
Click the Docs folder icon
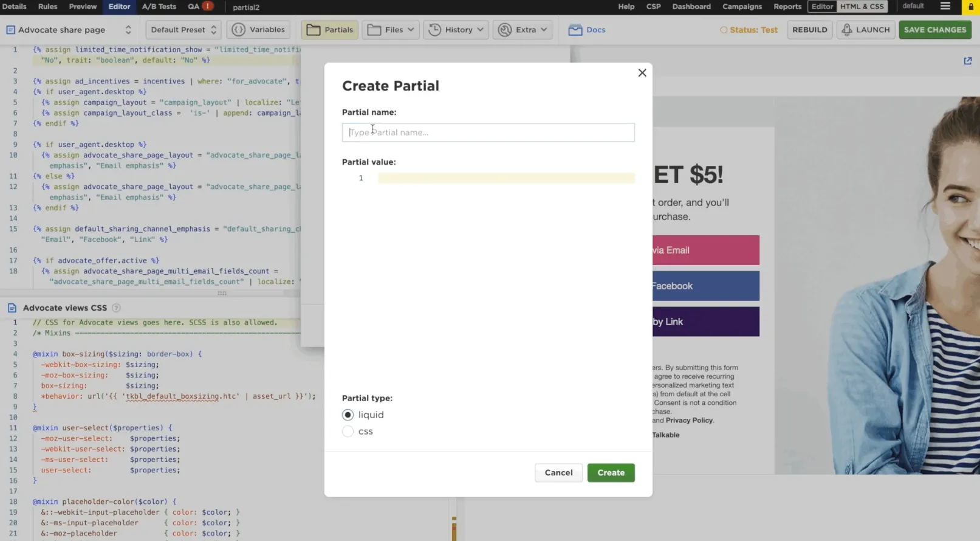[x=575, y=30]
